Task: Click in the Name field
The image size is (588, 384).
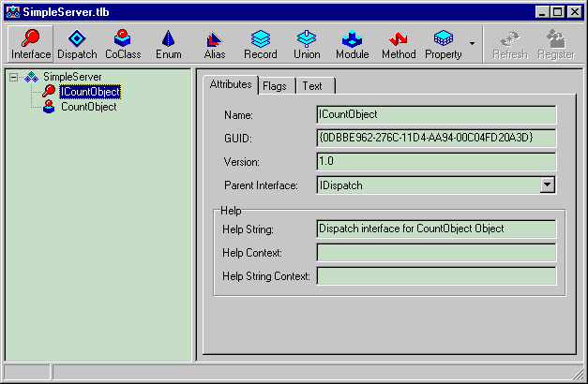Action: pyautogui.click(x=436, y=114)
